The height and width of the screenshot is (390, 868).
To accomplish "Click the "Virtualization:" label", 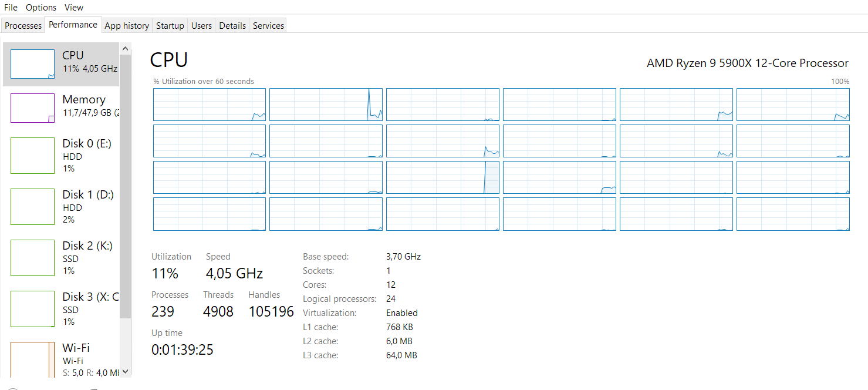I will coord(330,313).
